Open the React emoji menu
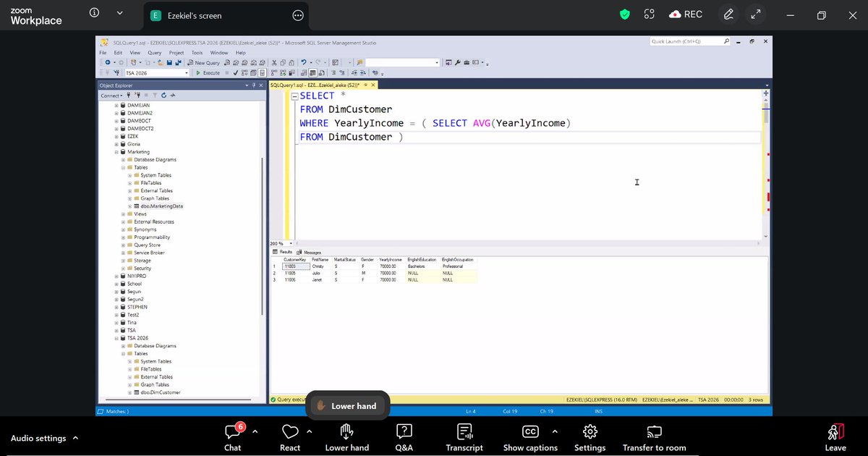This screenshot has width=868, height=456. click(x=290, y=436)
